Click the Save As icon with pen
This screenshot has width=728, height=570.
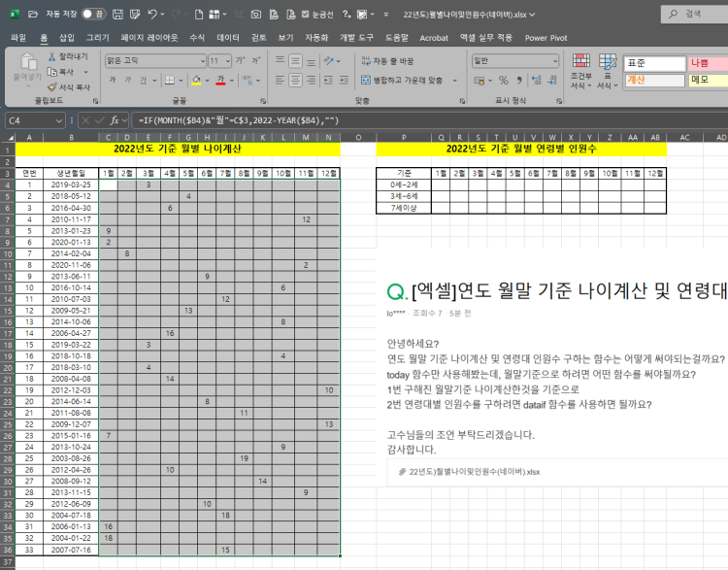click(x=135, y=15)
